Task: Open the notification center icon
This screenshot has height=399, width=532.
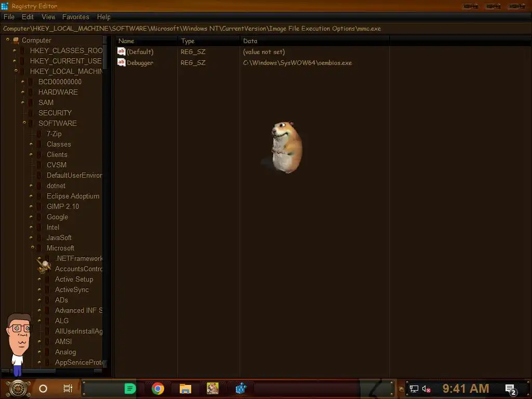Action: pyautogui.click(x=511, y=389)
